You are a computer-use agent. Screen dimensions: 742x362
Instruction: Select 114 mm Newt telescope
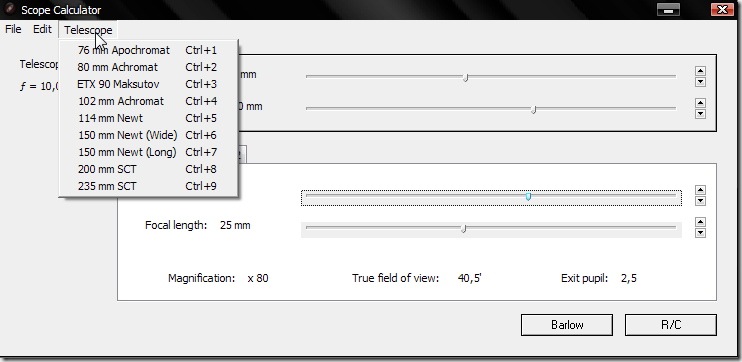point(147,118)
